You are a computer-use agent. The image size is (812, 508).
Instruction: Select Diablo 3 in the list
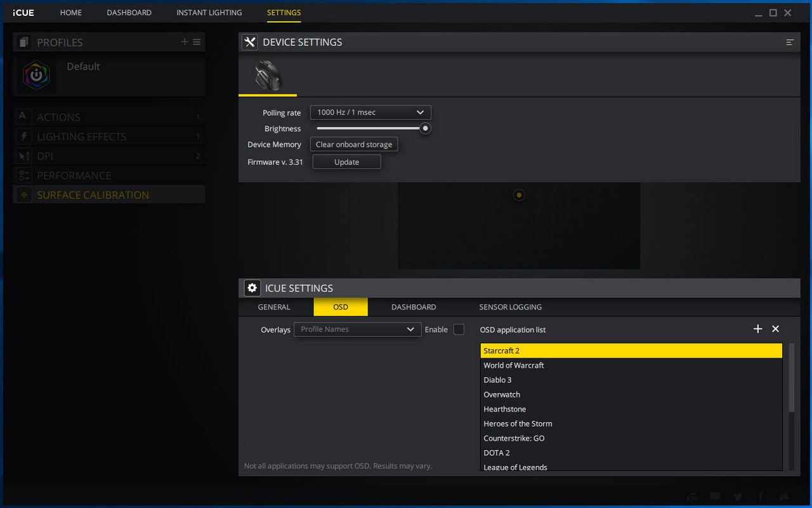631,380
